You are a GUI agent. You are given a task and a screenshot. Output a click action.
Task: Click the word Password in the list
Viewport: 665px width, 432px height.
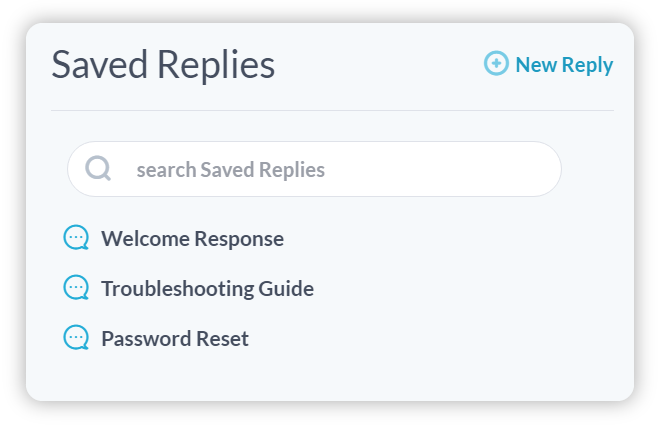click(146, 338)
